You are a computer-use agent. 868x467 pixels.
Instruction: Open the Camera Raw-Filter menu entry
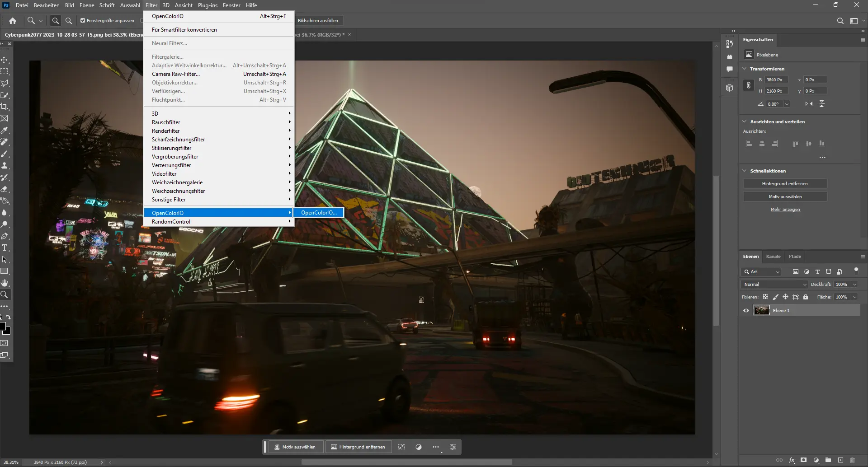click(219, 74)
